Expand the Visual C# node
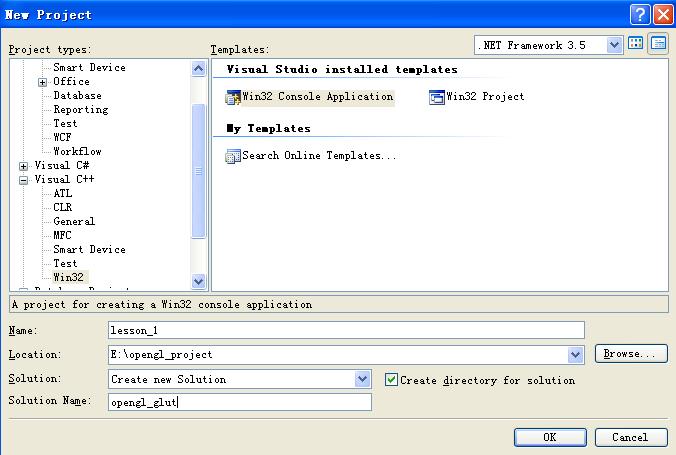Image resolution: width=676 pixels, height=455 pixels. [23, 166]
